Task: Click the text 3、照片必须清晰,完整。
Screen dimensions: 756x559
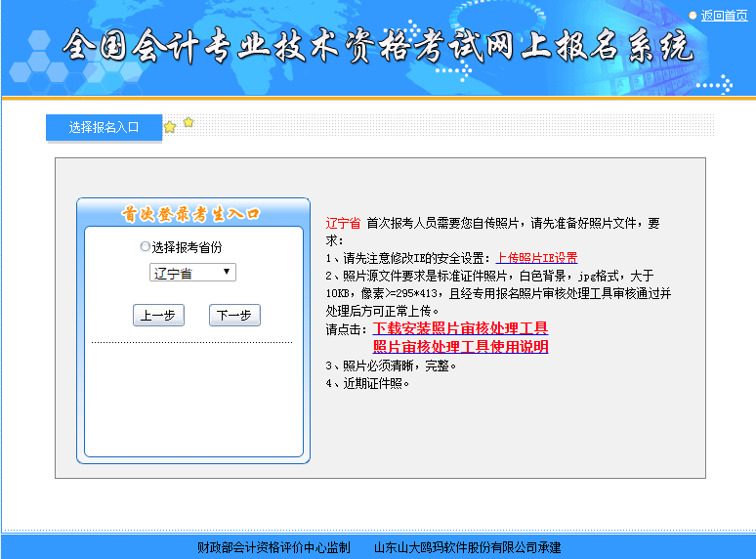Action: [x=391, y=365]
